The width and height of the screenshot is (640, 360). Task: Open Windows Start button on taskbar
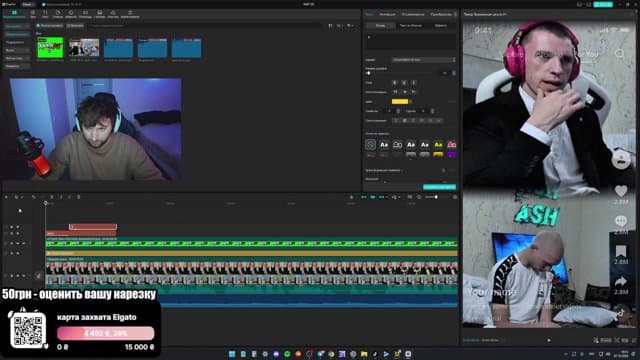tap(232, 354)
